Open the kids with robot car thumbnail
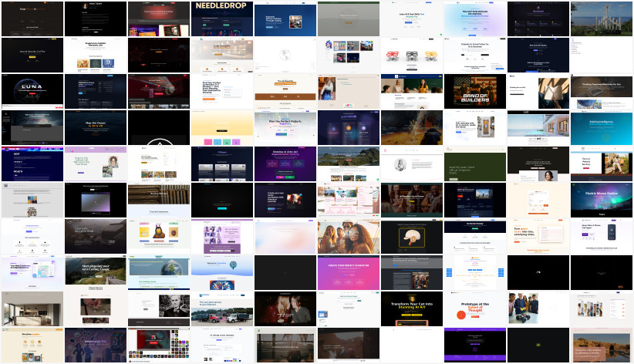 (x=538, y=308)
